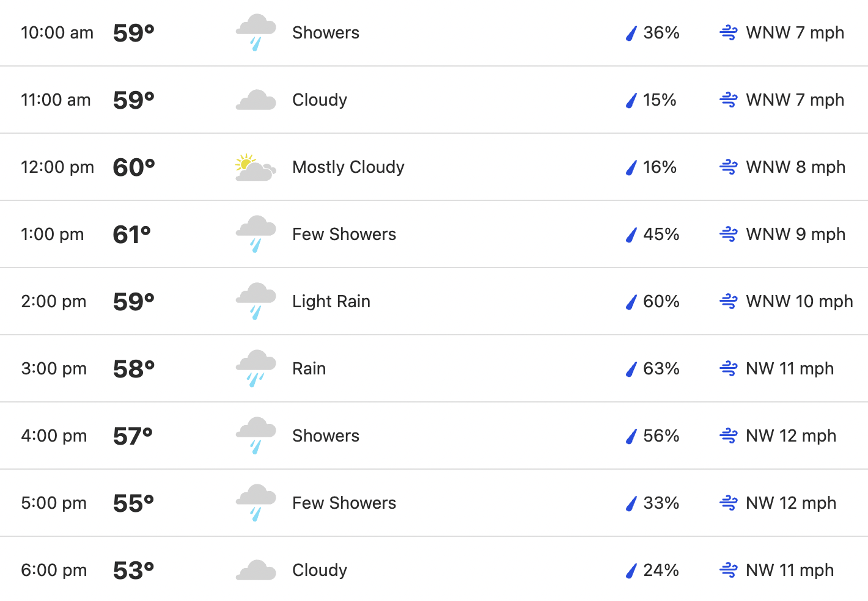The image size is (868, 601).
Task: Click the raindrop icon beside 60%
Action: pos(631,302)
